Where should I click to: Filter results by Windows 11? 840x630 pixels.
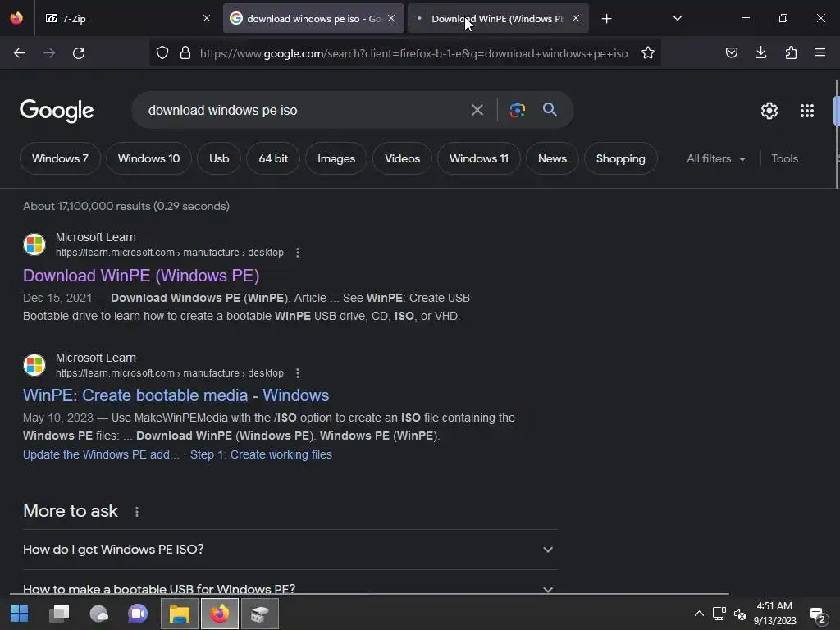pos(479,158)
